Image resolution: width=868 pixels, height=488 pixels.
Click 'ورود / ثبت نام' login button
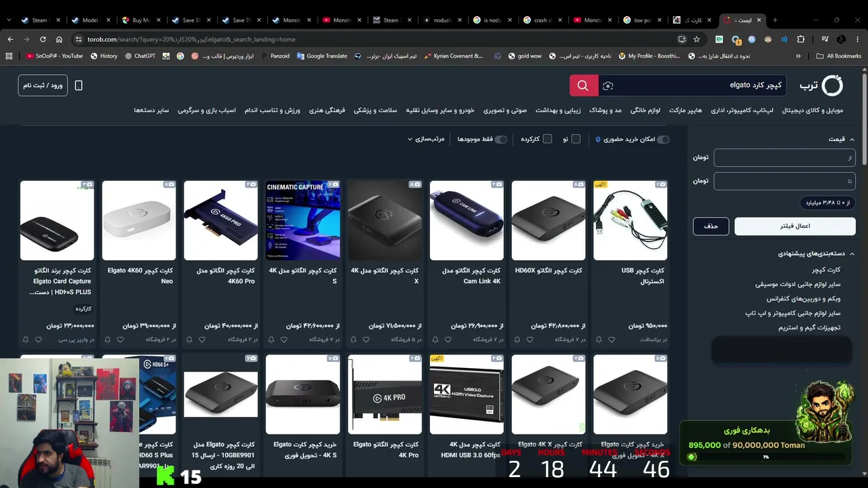[x=43, y=85]
